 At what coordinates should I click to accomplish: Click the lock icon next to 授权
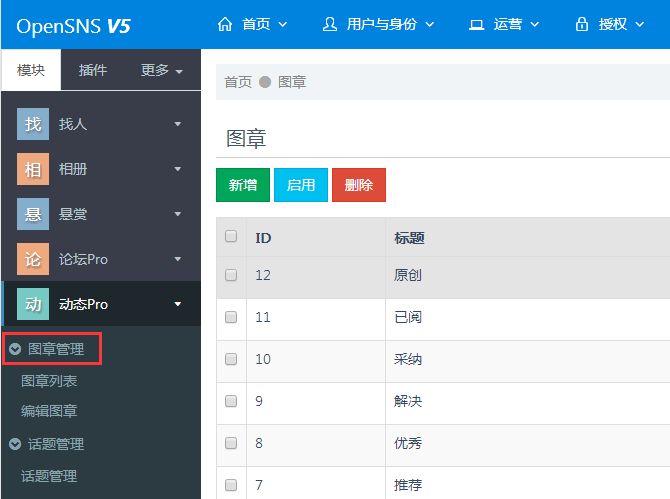[x=582, y=24]
